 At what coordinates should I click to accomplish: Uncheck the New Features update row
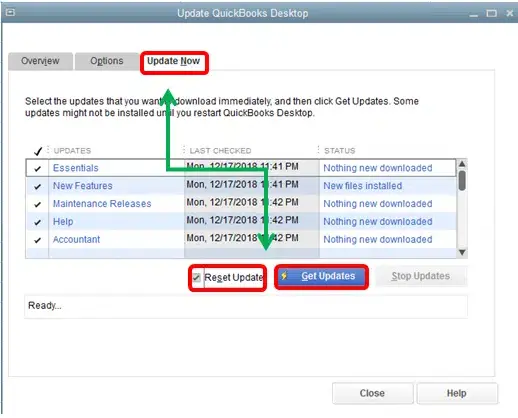tap(38, 187)
